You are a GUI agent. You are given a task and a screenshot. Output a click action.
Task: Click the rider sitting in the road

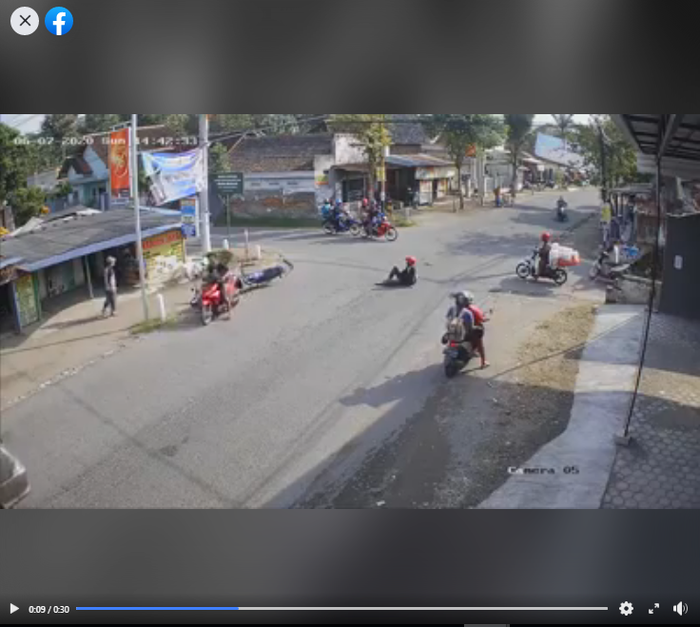(x=403, y=272)
